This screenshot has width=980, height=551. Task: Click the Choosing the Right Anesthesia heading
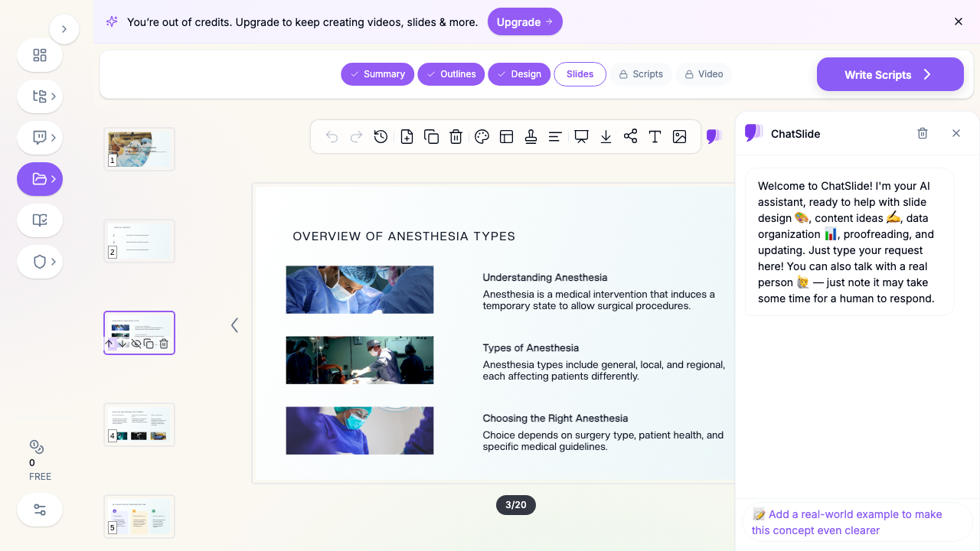click(555, 418)
